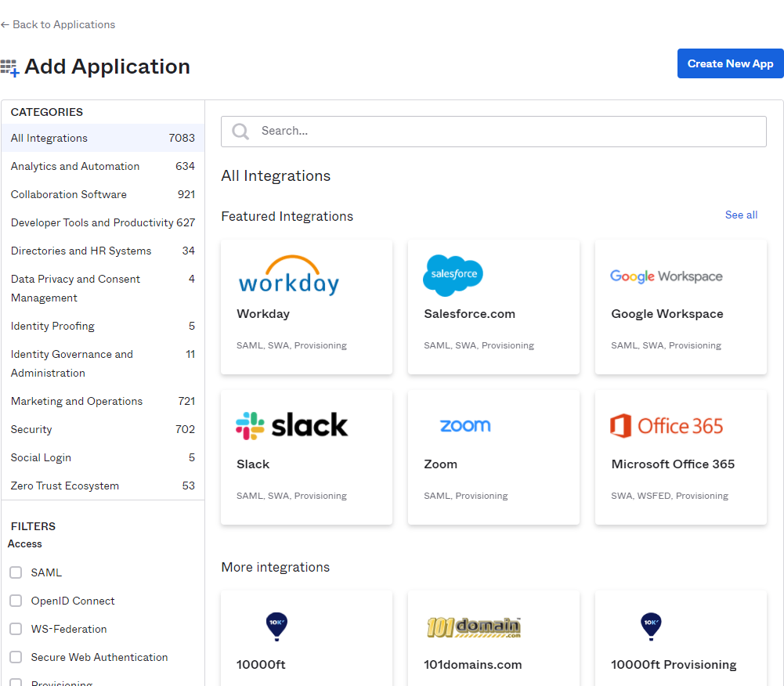784x686 pixels.
Task: Click the 10000ft balloon logo
Action: 276,626
